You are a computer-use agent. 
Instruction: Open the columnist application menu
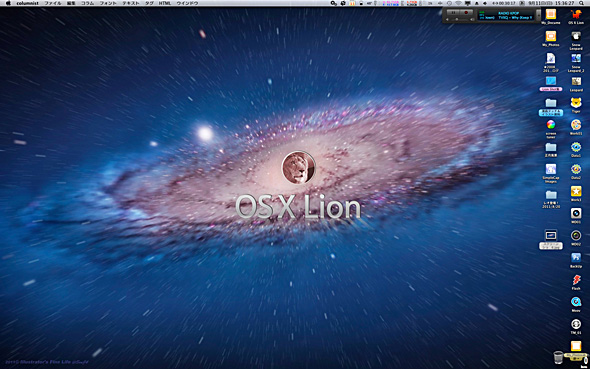[x=27, y=3]
